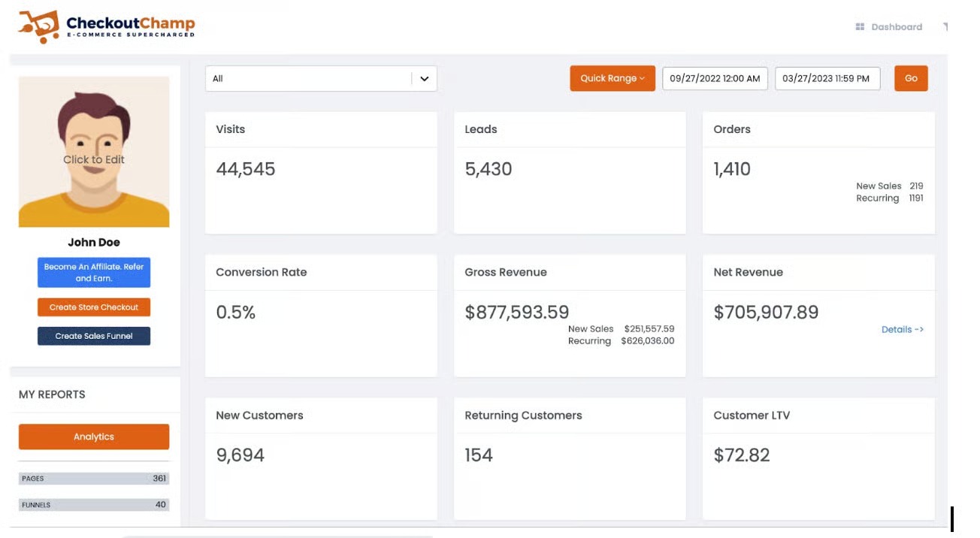The image size is (980, 538).
Task: Click Create Sales Funnel button
Action: [x=94, y=336]
